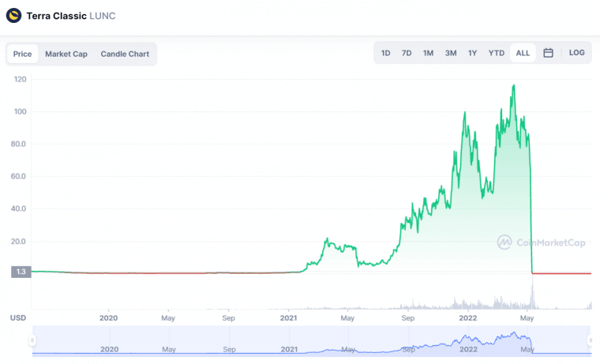The height and width of the screenshot is (364, 600).
Task: Click the 120 y-axis label
Action: click(x=20, y=79)
